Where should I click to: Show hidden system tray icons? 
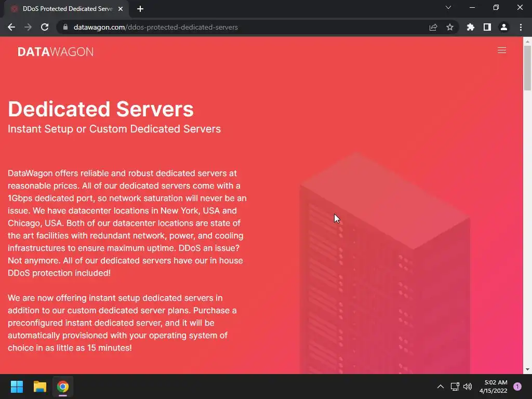[x=441, y=387]
